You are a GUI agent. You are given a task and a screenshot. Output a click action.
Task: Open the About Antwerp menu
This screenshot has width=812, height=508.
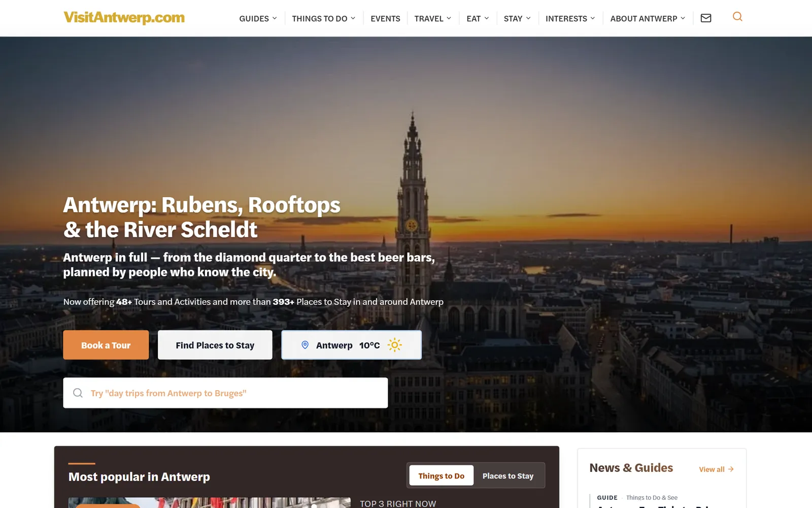pyautogui.click(x=644, y=19)
